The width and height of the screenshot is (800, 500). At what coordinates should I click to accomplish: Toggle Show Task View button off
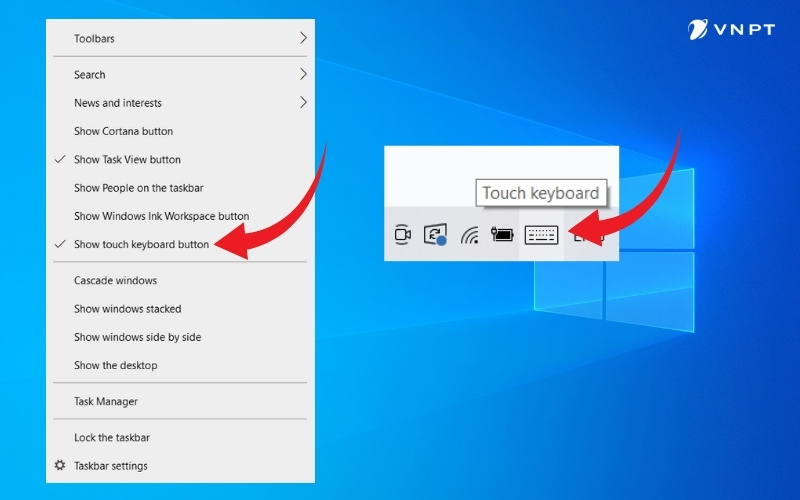(127, 159)
